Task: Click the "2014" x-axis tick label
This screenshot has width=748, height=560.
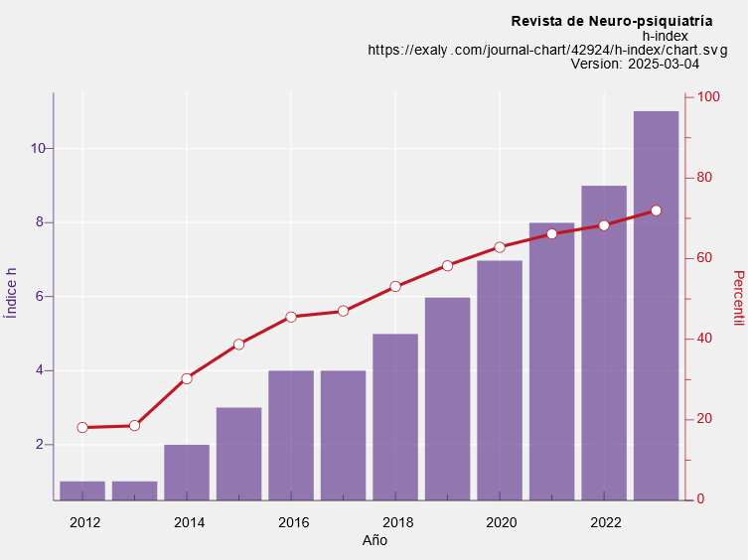Action: tap(189, 522)
